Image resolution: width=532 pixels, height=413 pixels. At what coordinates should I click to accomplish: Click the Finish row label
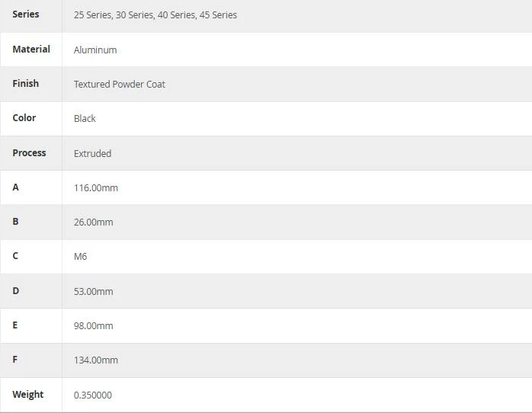click(25, 83)
